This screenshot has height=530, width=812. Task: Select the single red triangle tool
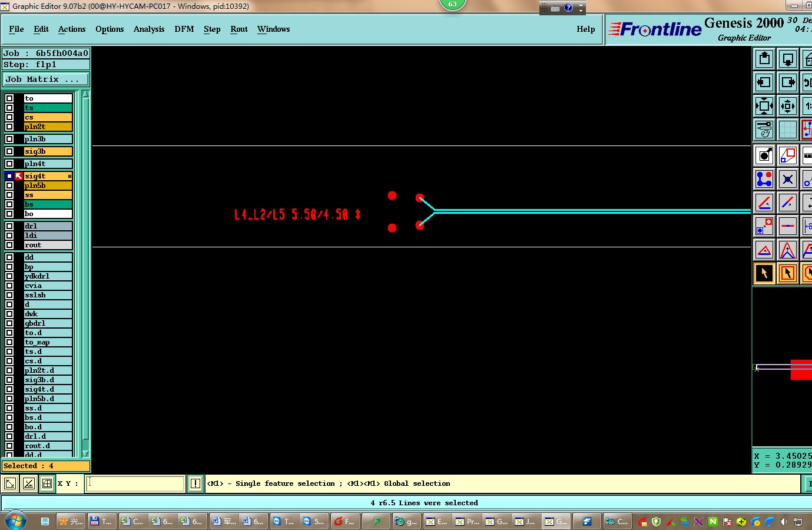pos(764,250)
